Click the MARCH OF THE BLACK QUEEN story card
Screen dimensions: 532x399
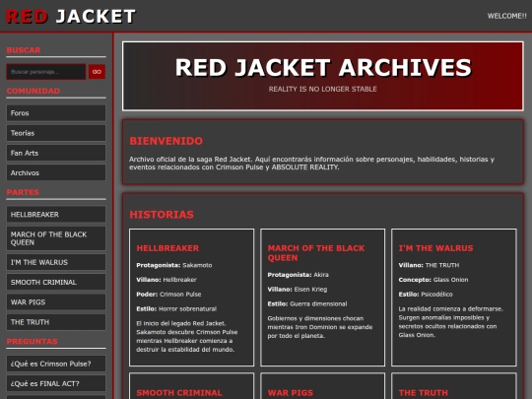point(323,298)
